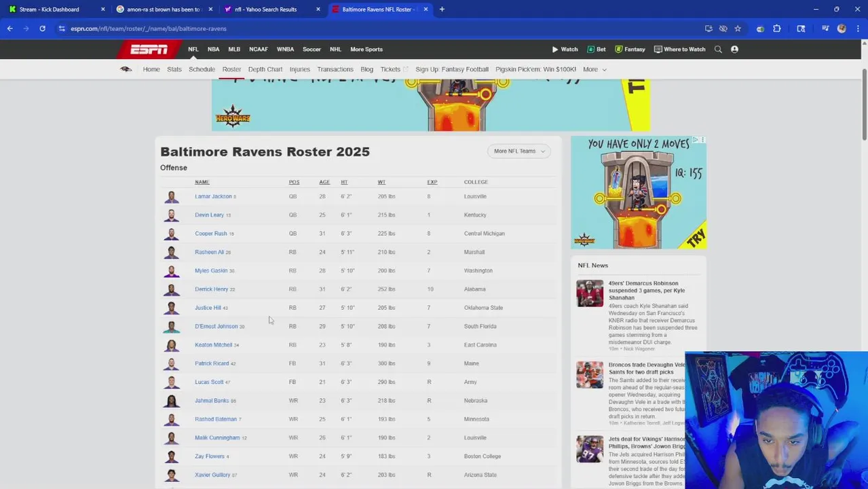
Task: Open Where to Watch in ESPN header
Action: pos(679,49)
